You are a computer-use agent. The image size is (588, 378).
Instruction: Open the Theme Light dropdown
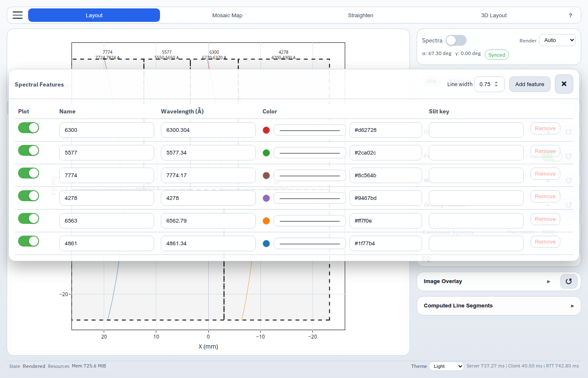pyautogui.click(x=446, y=366)
